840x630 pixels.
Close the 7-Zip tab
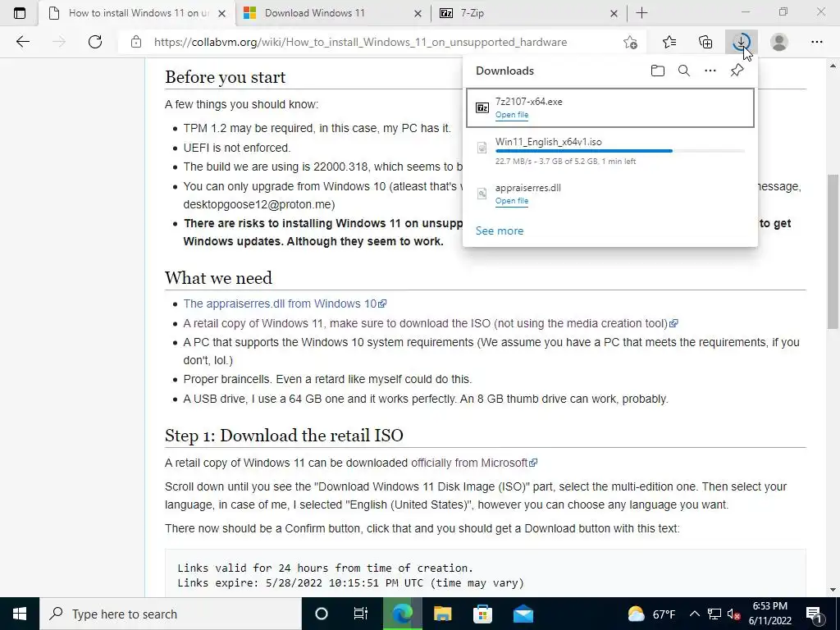pyautogui.click(x=614, y=13)
